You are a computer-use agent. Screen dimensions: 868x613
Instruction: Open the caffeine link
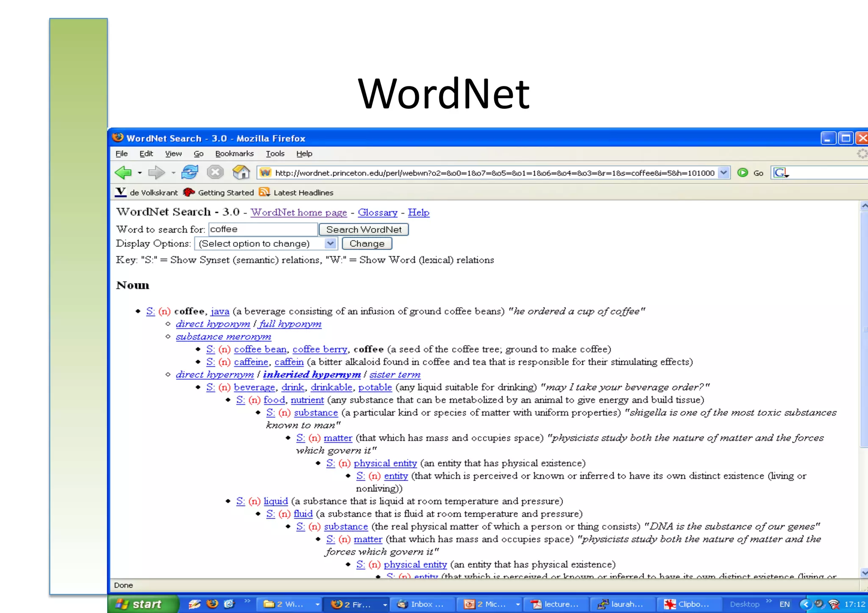click(251, 362)
